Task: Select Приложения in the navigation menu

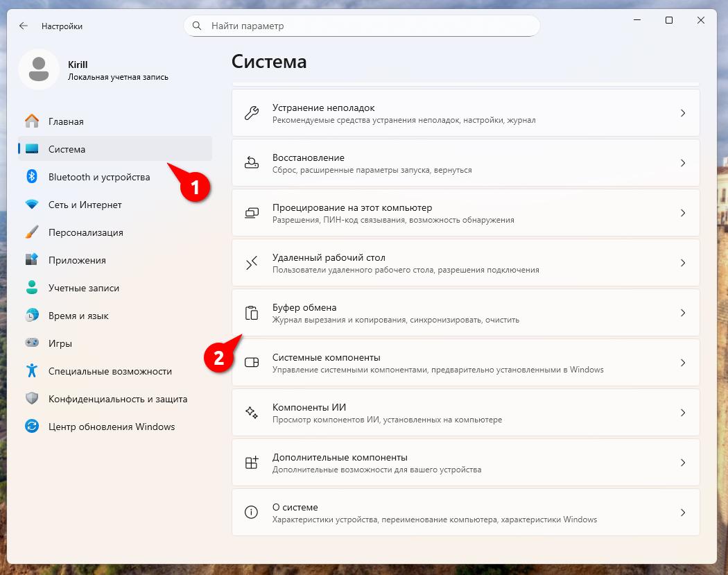Action: [x=77, y=260]
